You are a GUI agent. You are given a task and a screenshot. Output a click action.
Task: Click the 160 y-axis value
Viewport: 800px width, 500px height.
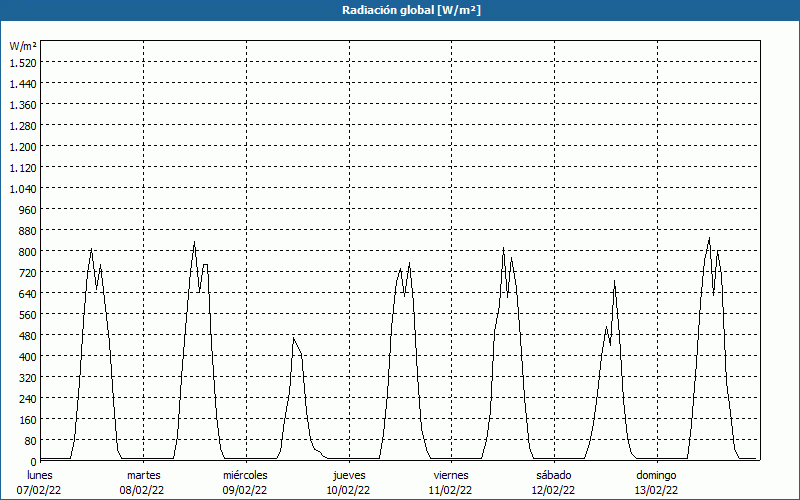(x=28, y=420)
